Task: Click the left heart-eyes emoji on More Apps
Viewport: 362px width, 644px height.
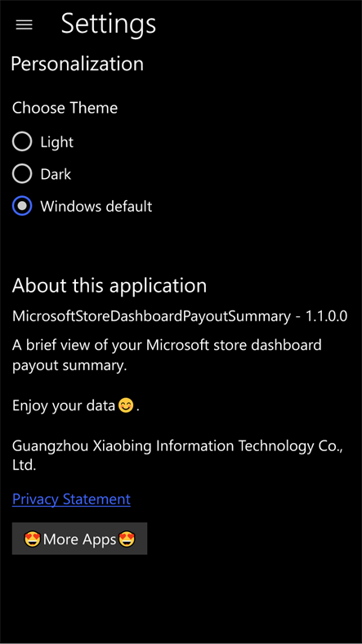Action: click(x=32, y=539)
